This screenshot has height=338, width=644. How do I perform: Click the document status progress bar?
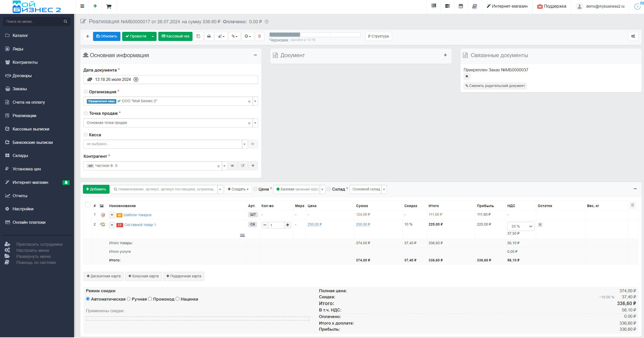[x=315, y=35]
